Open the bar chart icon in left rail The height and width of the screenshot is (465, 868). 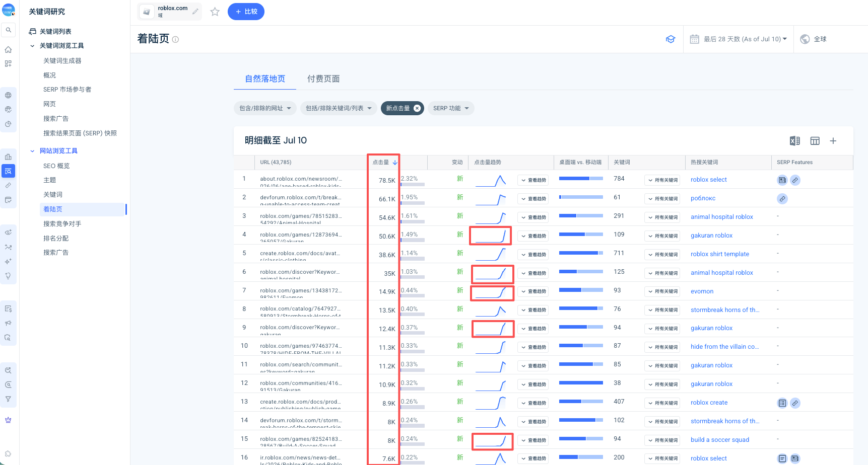8,157
